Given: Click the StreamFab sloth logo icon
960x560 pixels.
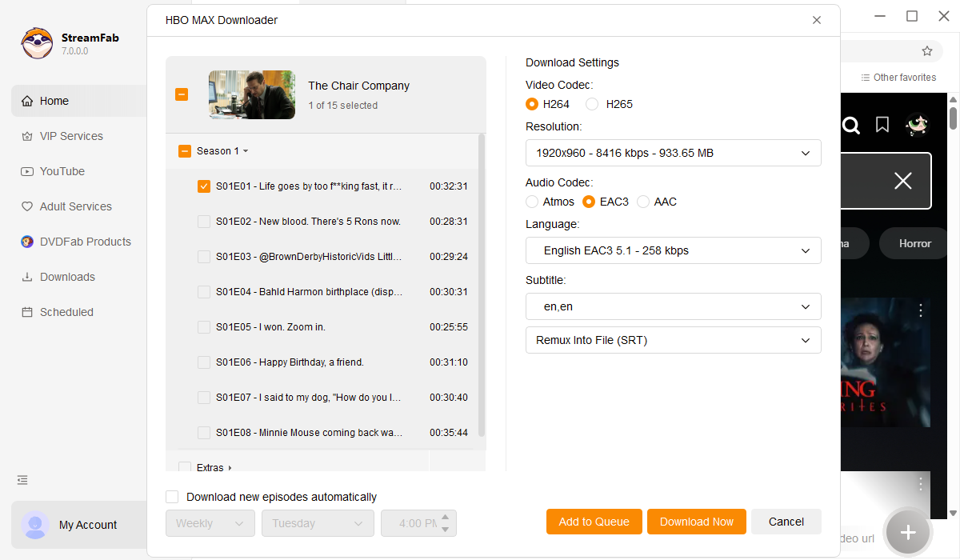Looking at the screenshot, I should (x=37, y=44).
